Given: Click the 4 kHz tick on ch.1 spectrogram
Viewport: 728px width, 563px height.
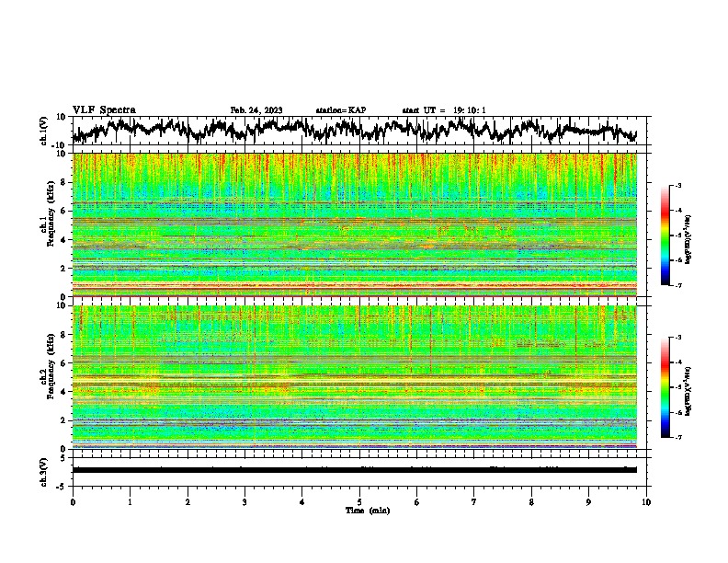Looking at the screenshot, I should [63, 240].
